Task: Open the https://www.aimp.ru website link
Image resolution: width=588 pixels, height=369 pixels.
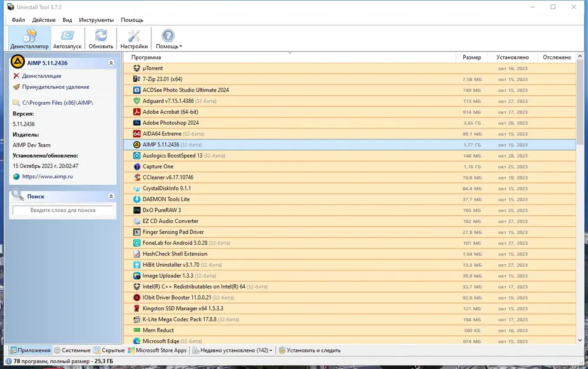Action: point(47,177)
